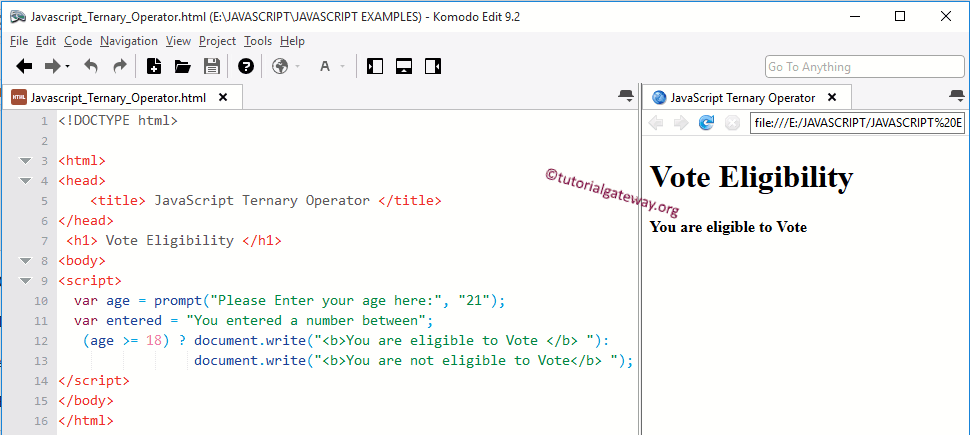Select the Javascript_Ternary_Operator.html editor tab
970x435 pixels.
122,97
